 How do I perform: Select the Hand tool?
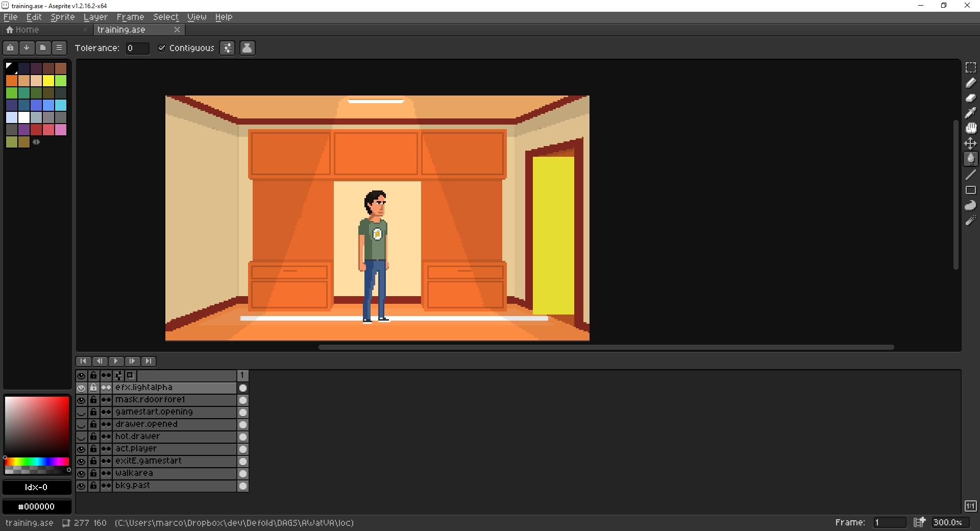pos(970,128)
